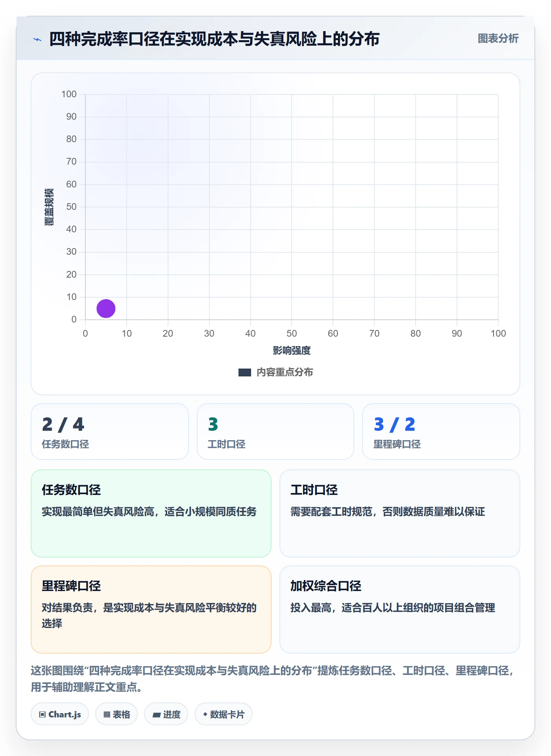This screenshot has width=551, height=756.
Task: Click the 图表分析 label in the header
Action: pyautogui.click(x=498, y=39)
